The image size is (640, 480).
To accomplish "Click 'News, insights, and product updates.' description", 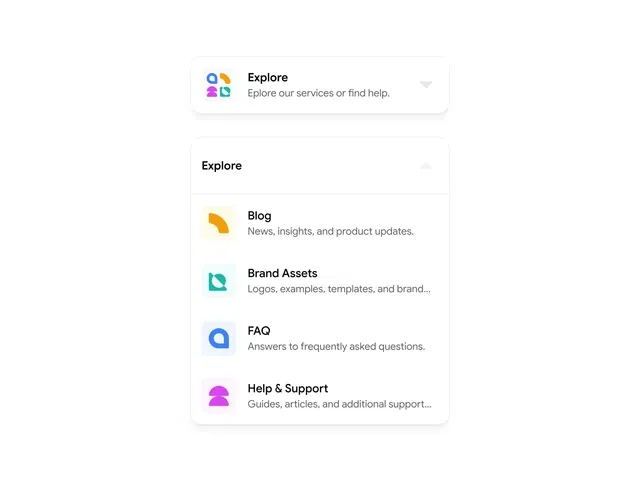I will tap(331, 231).
